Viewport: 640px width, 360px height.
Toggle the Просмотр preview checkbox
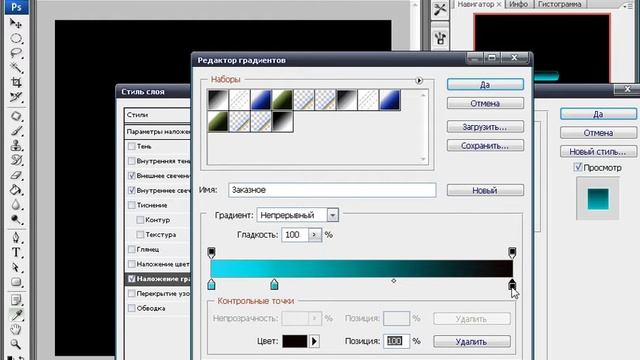(578, 167)
